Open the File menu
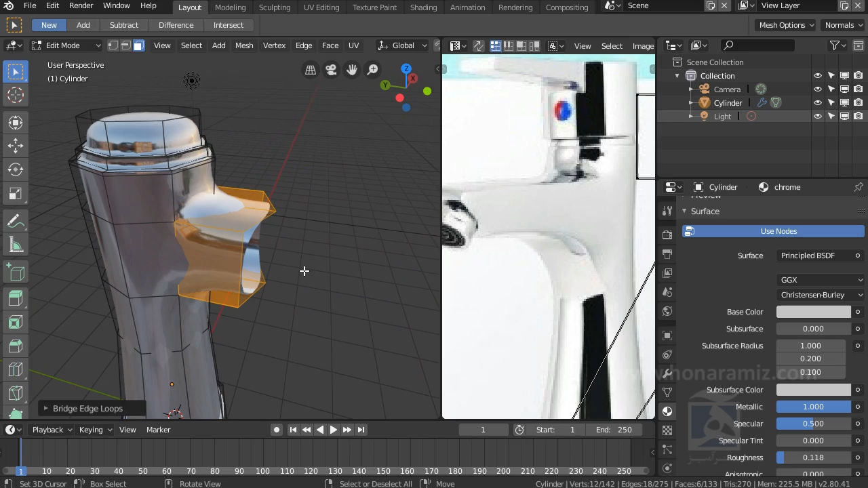 (30, 6)
